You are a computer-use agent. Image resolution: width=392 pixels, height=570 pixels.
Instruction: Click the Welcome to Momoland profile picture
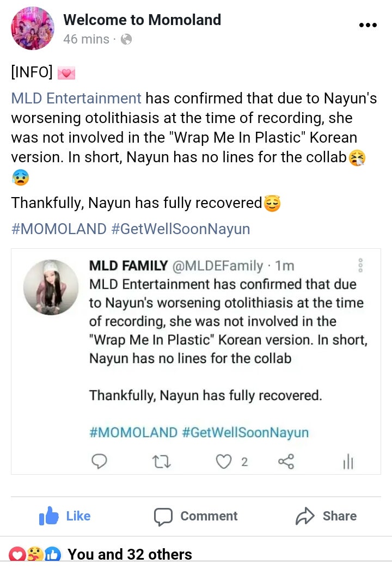tap(33, 28)
